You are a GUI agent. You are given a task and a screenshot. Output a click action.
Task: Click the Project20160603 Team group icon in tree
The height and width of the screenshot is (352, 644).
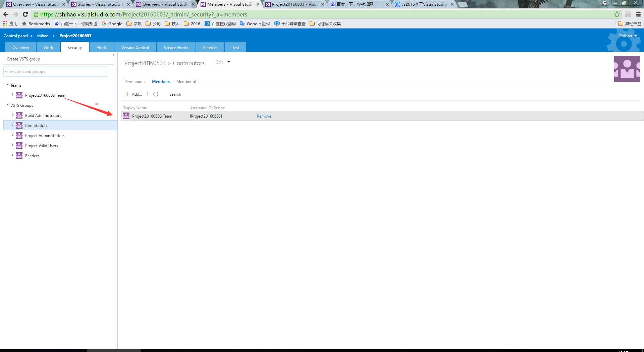point(19,95)
